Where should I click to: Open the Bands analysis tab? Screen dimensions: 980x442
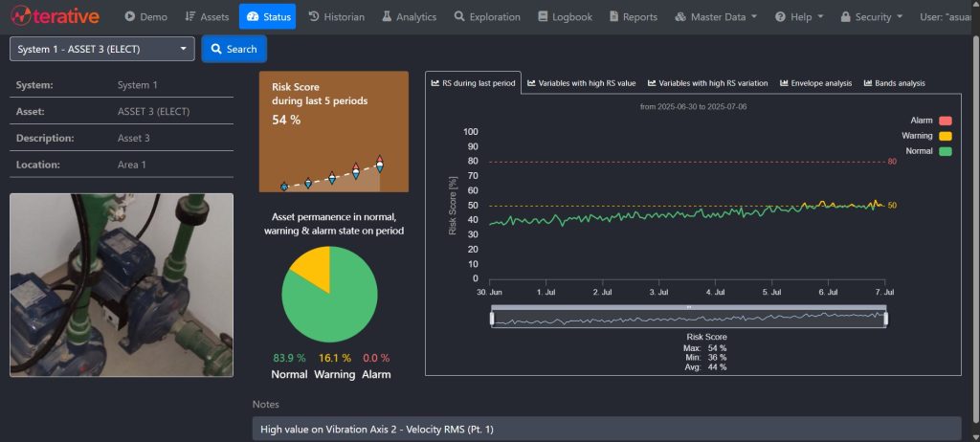pos(894,83)
